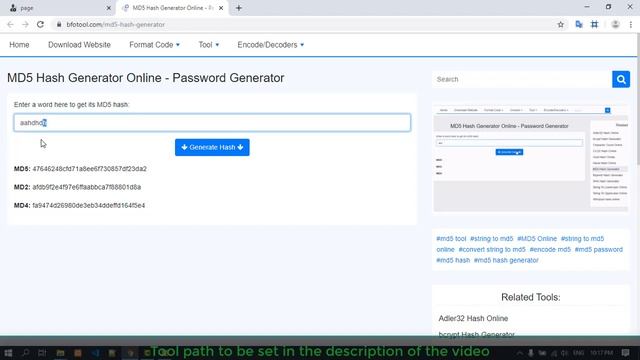
Task: Open the Download Website page
Action: pos(79,45)
